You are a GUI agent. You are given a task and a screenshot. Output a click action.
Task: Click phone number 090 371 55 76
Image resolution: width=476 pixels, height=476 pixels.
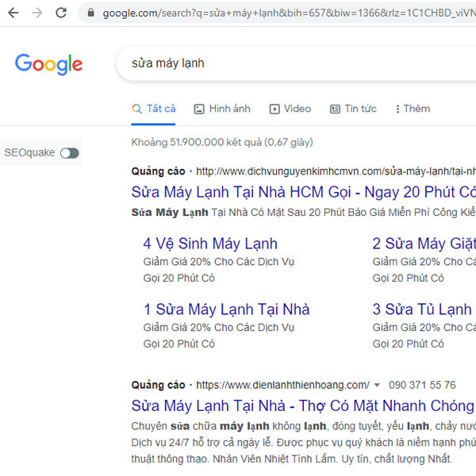coord(422,385)
